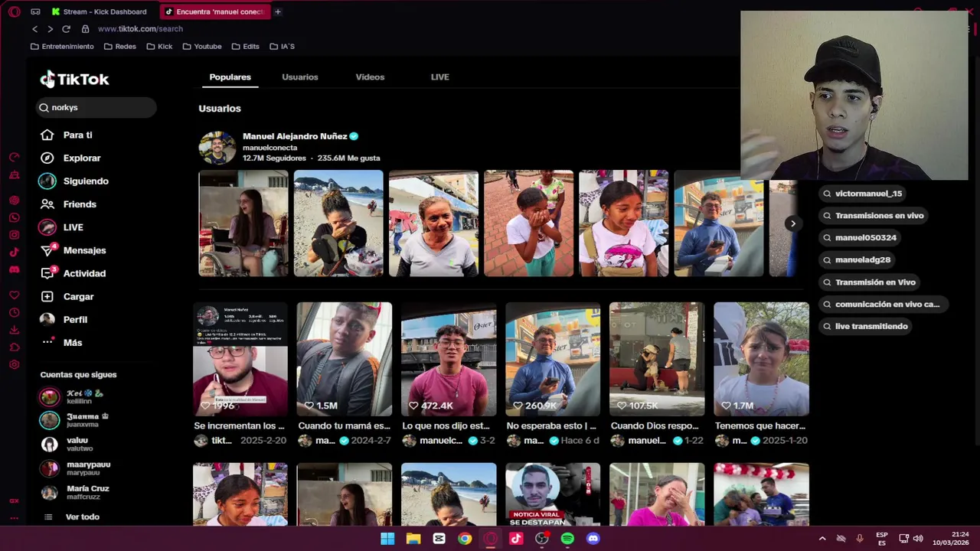This screenshot has height=551, width=980.
Task: Open Manuel Alejandro Nuñez profile name
Action: [x=295, y=135]
